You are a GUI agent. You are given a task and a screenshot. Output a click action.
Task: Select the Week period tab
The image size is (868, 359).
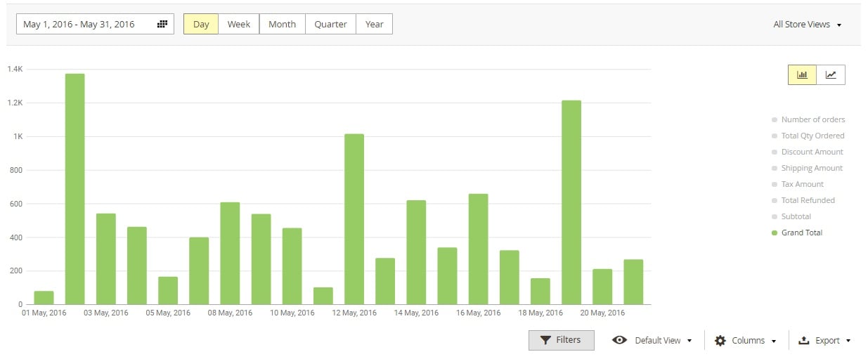tap(239, 24)
